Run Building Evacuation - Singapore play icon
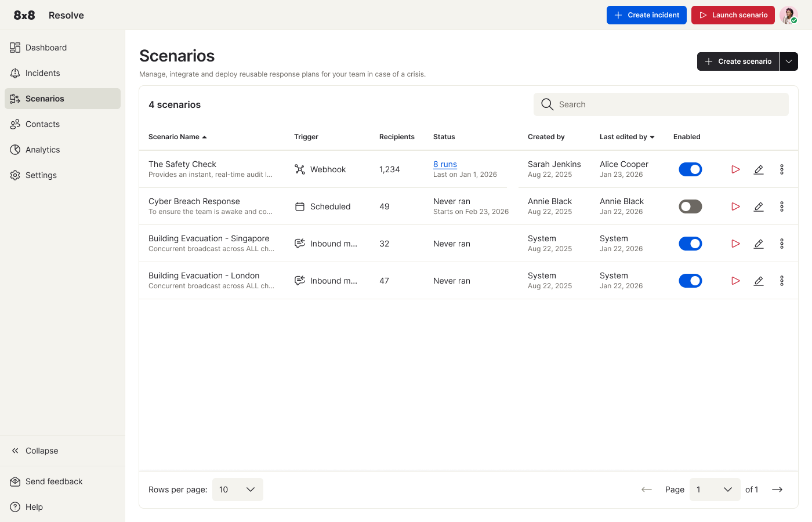Image resolution: width=812 pixels, height=522 pixels. click(735, 244)
